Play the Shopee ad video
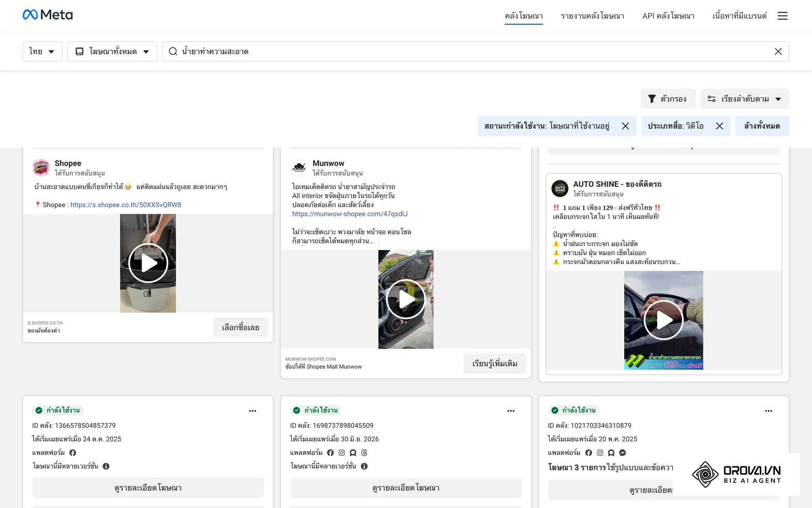This screenshot has width=812, height=508. click(148, 263)
